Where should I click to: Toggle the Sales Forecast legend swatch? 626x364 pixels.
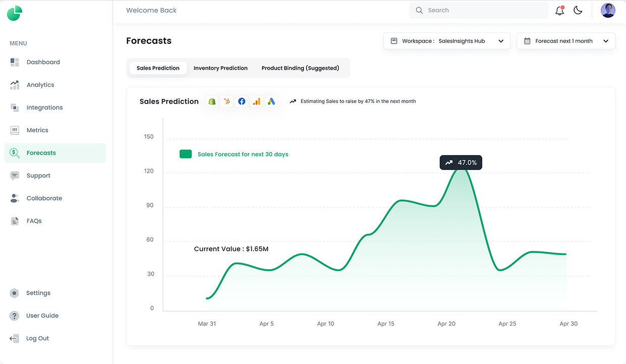pos(186,154)
